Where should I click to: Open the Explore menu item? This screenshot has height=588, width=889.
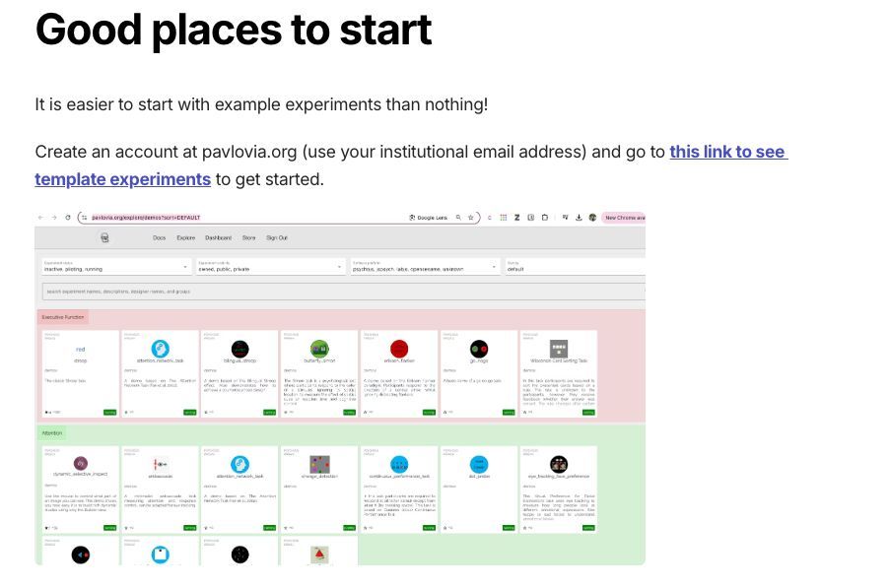point(186,238)
